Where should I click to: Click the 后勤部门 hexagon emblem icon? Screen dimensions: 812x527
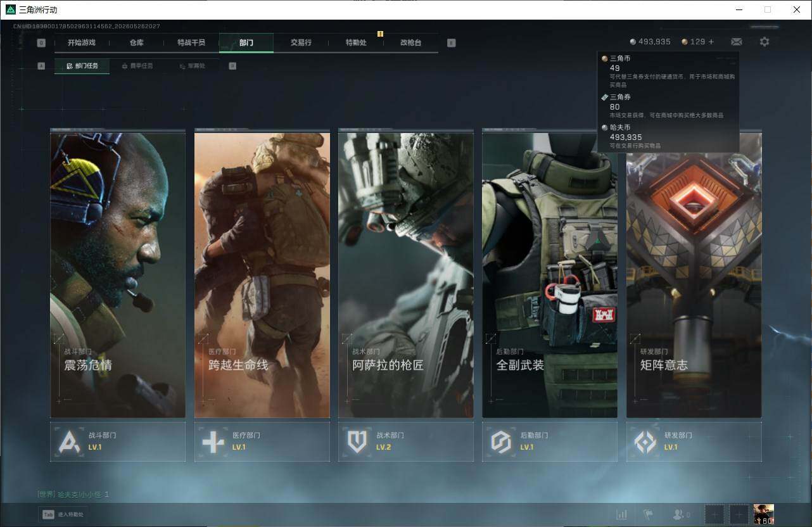(502, 441)
